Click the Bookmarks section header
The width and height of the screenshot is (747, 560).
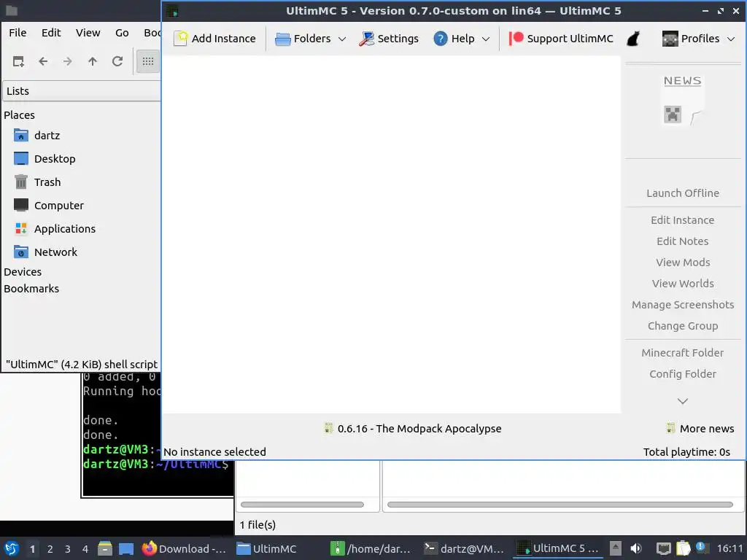(31, 289)
